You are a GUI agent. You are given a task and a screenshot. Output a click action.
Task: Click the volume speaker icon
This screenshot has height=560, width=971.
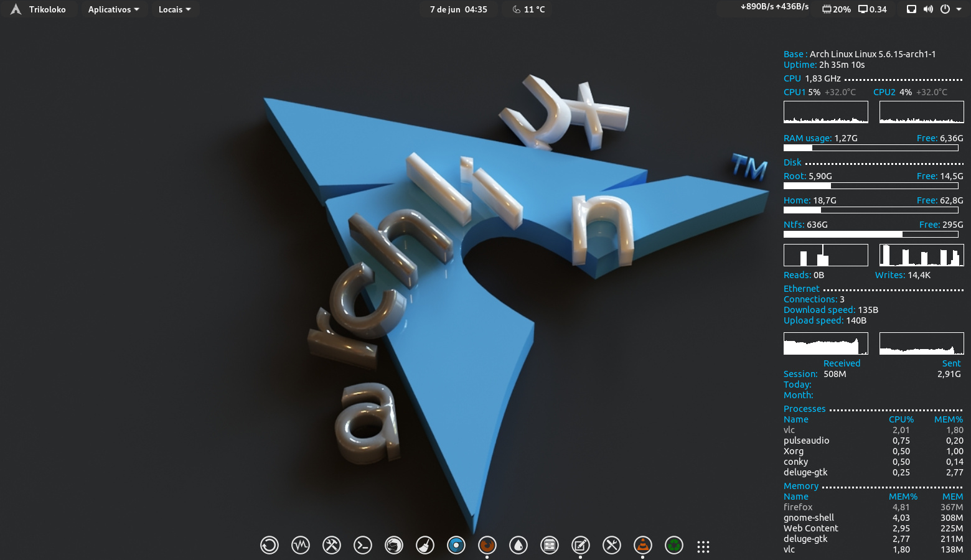coord(928,9)
